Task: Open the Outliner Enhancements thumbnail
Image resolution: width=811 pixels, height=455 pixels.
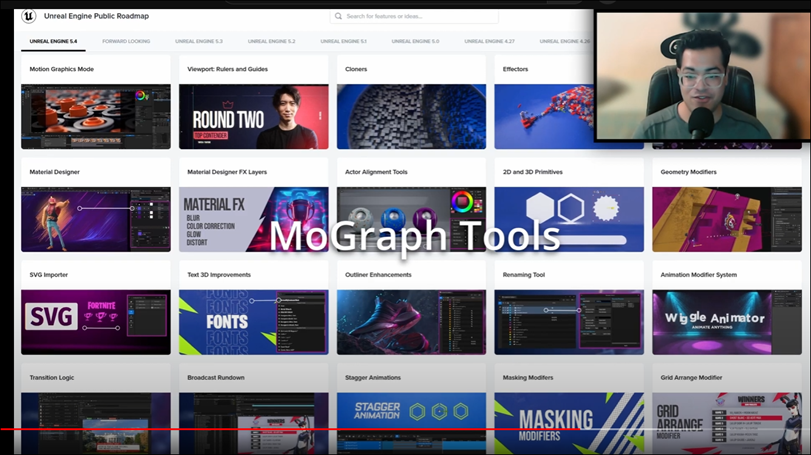Action: click(x=411, y=322)
